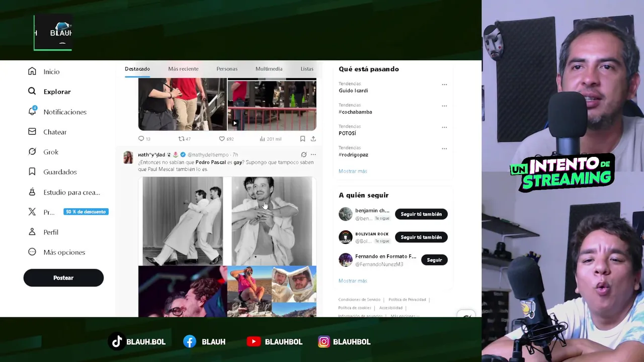This screenshot has height=362, width=644.
Task: Click the YouTube BLAUHBOL icon
Action: 254,342
